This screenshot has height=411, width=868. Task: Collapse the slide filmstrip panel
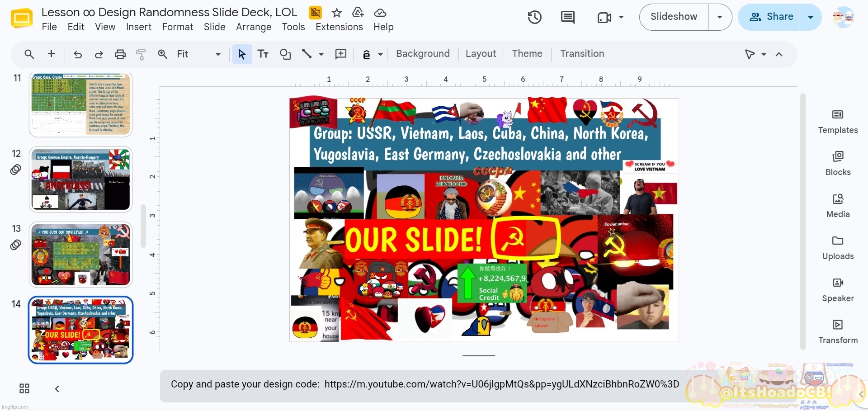pyautogui.click(x=57, y=389)
